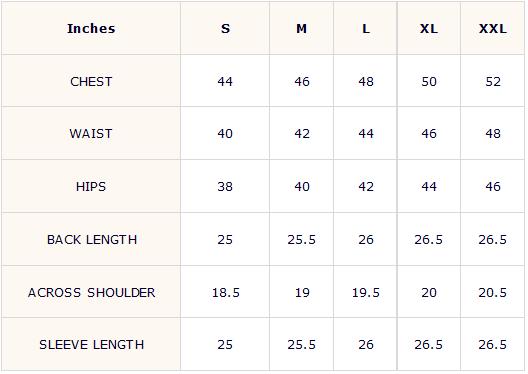Viewport: 528px width, 374px height.
Task: Click the Inches header cell
Action: point(91,29)
